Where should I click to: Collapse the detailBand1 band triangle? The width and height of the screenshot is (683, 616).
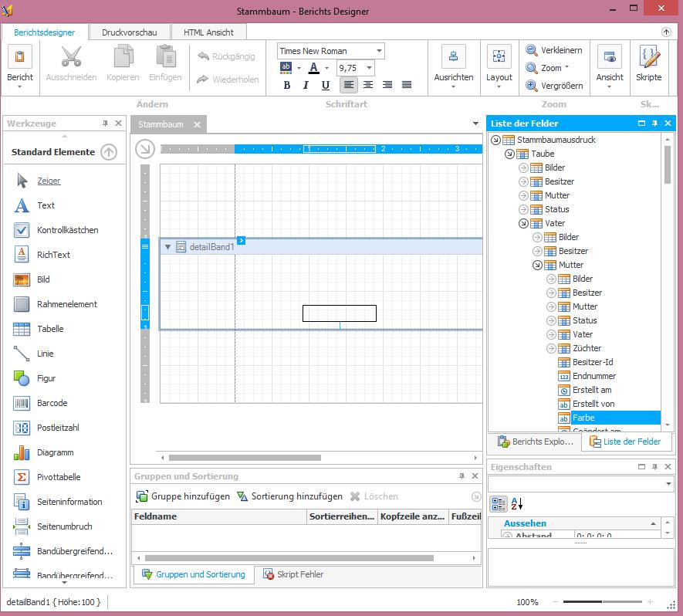[167, 247]
